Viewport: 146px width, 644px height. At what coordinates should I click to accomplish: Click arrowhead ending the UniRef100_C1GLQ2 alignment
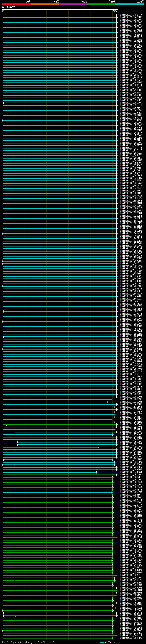coord(108,402)
